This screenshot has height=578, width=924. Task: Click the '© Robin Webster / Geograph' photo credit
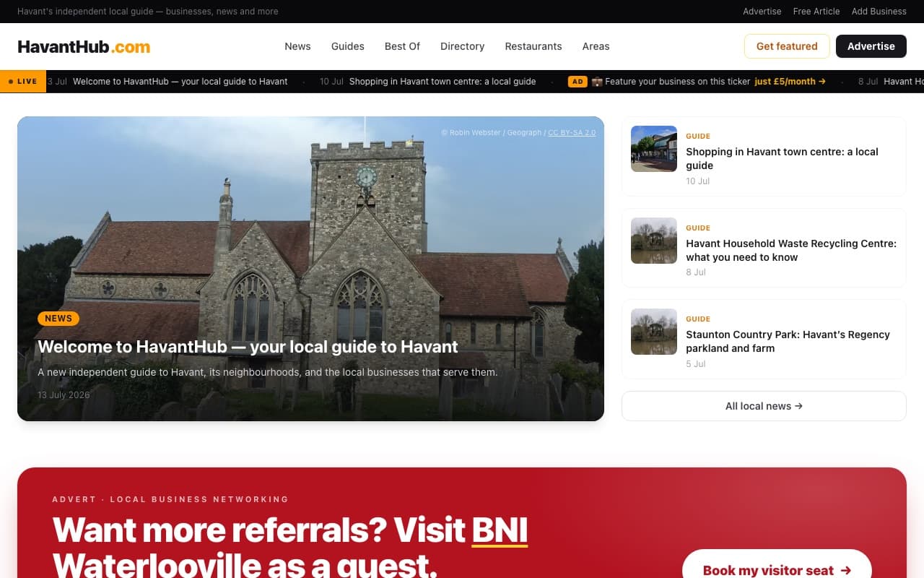point(492,133)
